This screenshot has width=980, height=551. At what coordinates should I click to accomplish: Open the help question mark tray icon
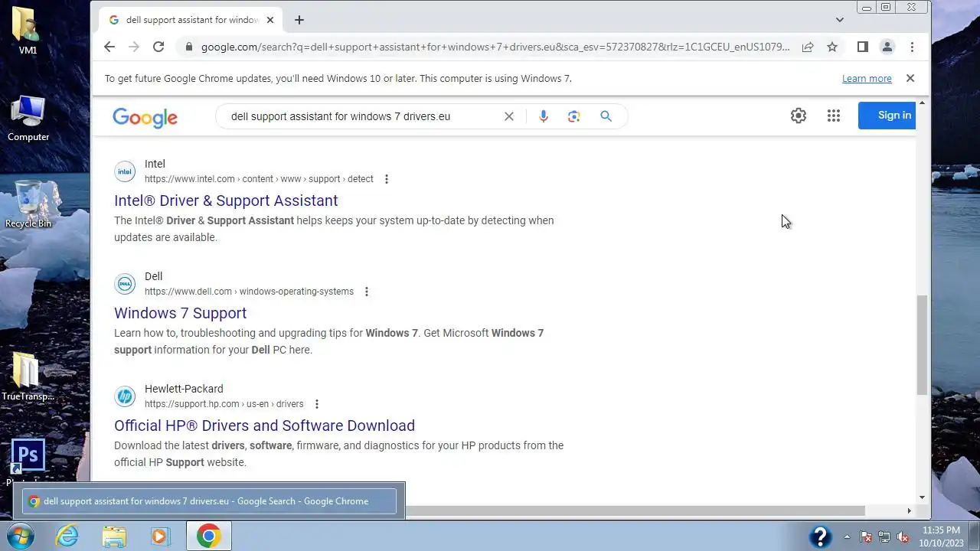(x=820, y=536)
